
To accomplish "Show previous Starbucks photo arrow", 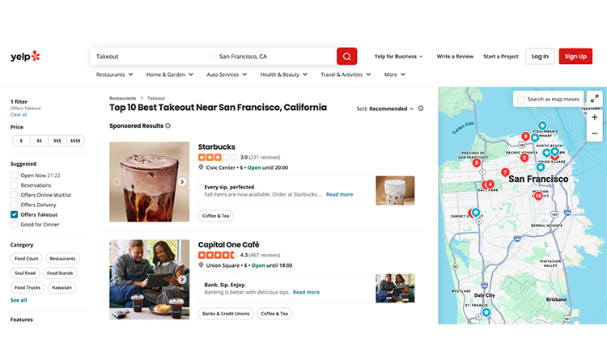I will (x=117, y=182).
